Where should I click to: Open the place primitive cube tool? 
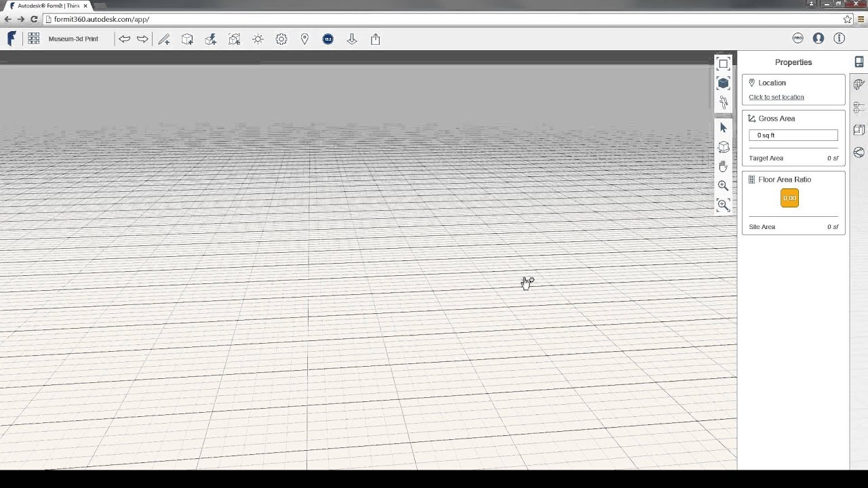coord(188,39)
